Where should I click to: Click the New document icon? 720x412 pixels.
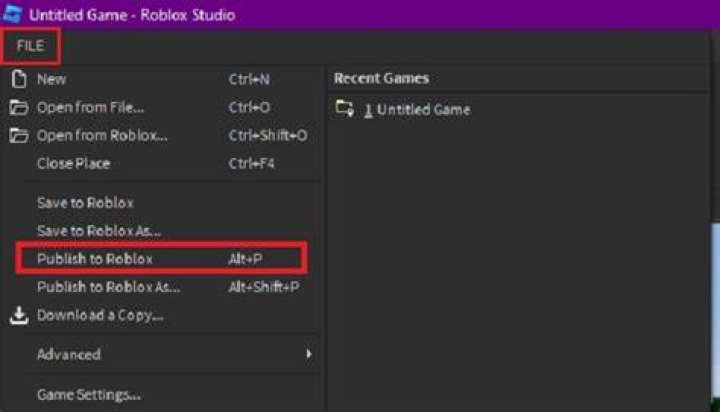19,79
